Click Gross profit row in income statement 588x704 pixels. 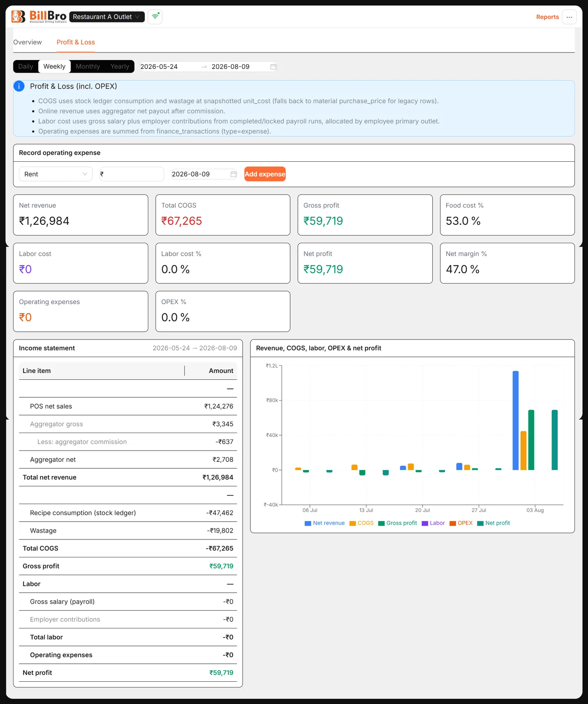128,566
